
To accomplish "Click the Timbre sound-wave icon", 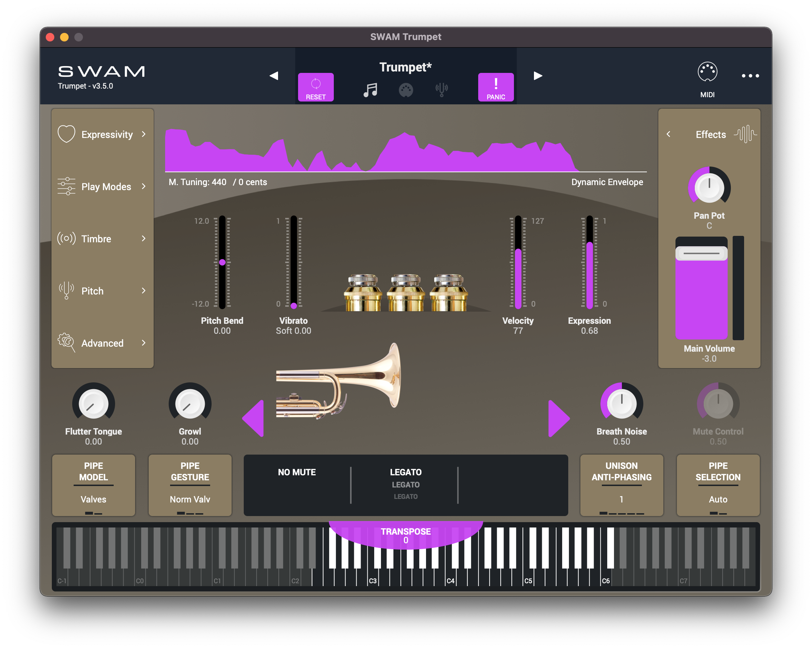I will 66,238.
